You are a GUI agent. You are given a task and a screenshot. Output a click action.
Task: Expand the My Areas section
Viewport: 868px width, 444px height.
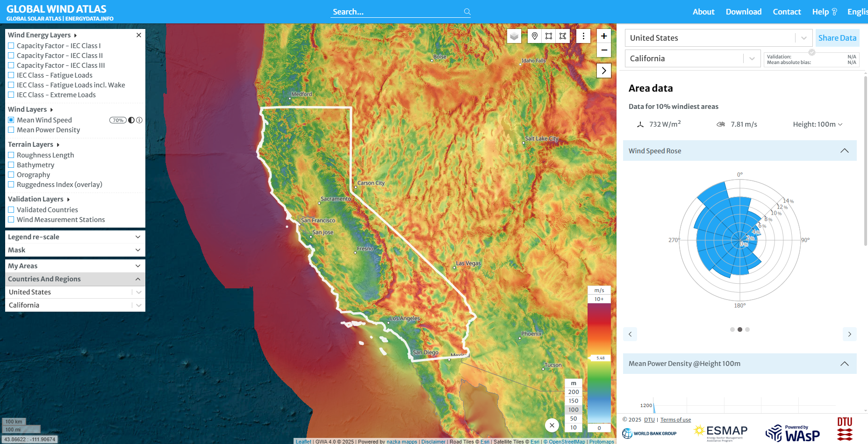pos(75,266)
